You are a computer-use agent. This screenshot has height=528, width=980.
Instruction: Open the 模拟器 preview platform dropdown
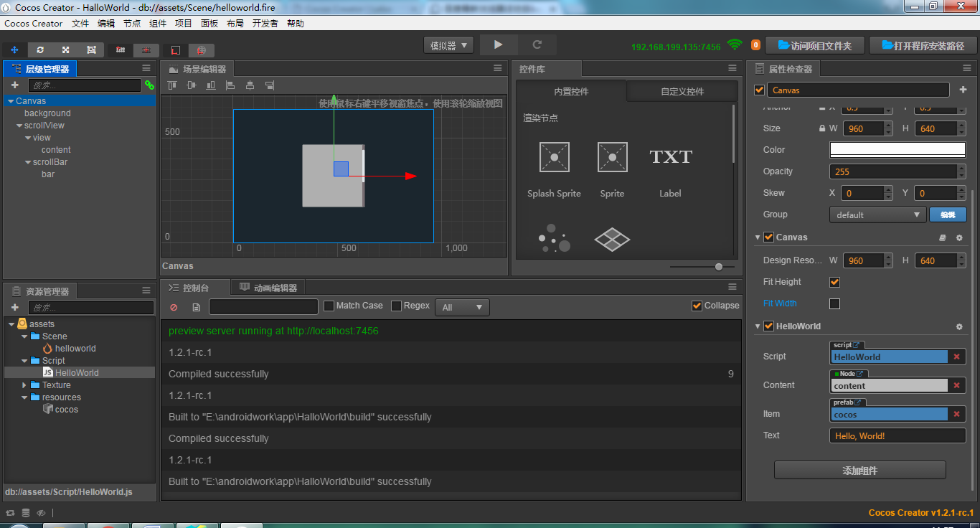click(448, 45)
